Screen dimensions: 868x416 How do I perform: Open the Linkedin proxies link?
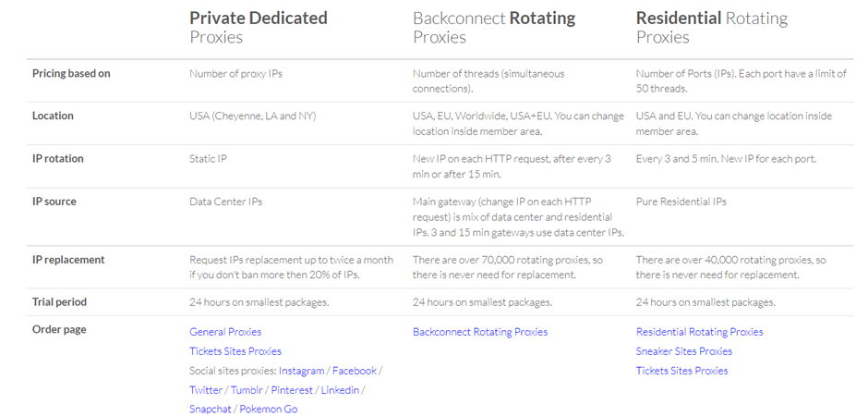pyautogui.click(x=340, y=390)
